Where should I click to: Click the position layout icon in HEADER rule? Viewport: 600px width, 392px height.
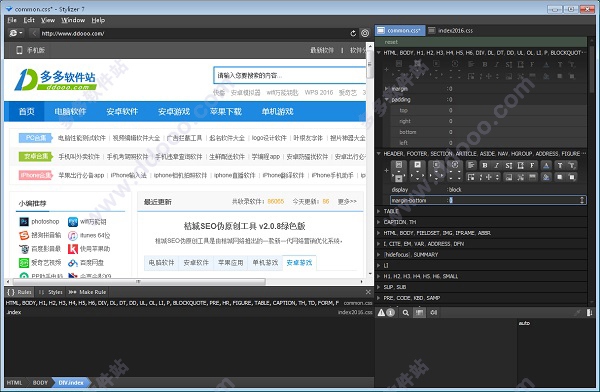point(471,177)
